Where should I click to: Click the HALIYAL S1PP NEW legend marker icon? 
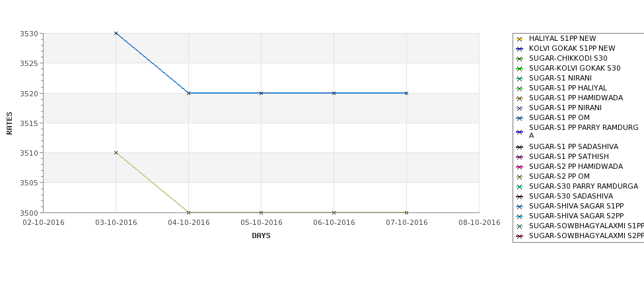point(519,39)
